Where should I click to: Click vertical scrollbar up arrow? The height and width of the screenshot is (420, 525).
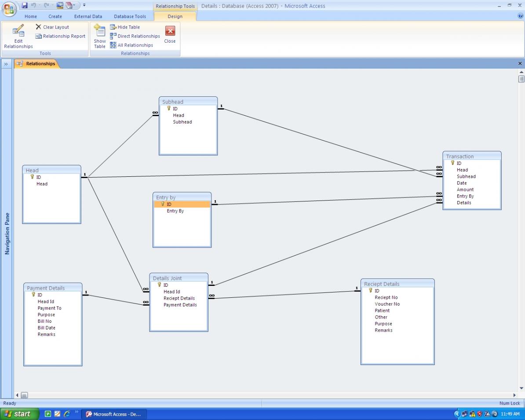521,72
